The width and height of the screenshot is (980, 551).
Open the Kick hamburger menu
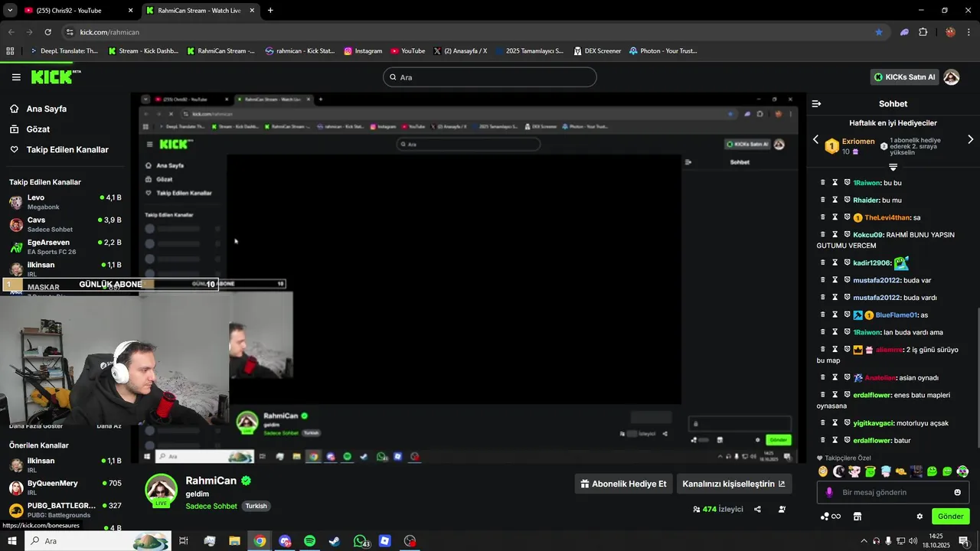tap(16, 77)
